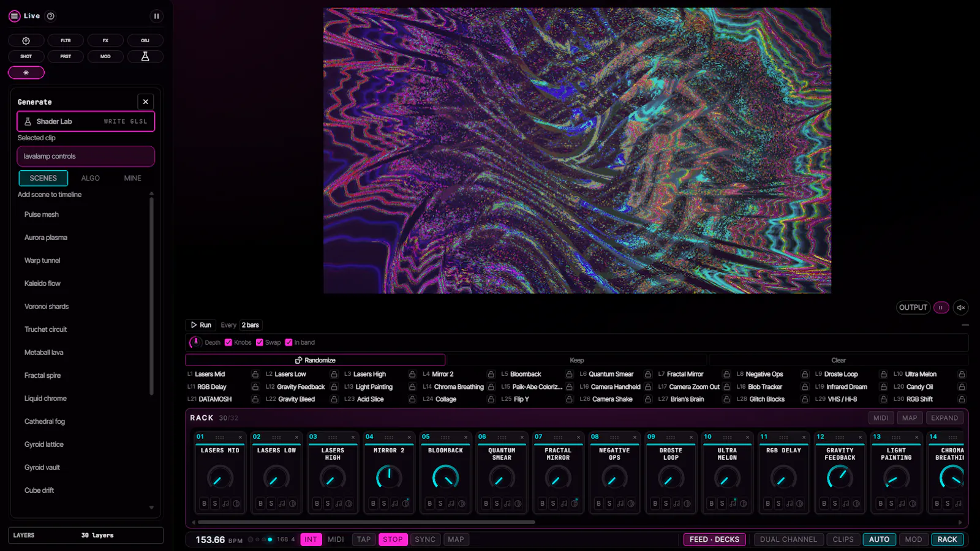Image resolution: width=980 pixels, height=551 pixels.
Task: Toggle S on the RGB Delay module
Action: click(x=778, y=503)
